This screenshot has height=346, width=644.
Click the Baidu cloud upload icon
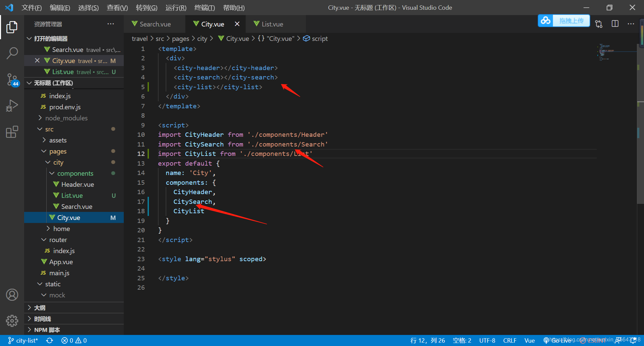pyautogui.click(x=546, y=20)
